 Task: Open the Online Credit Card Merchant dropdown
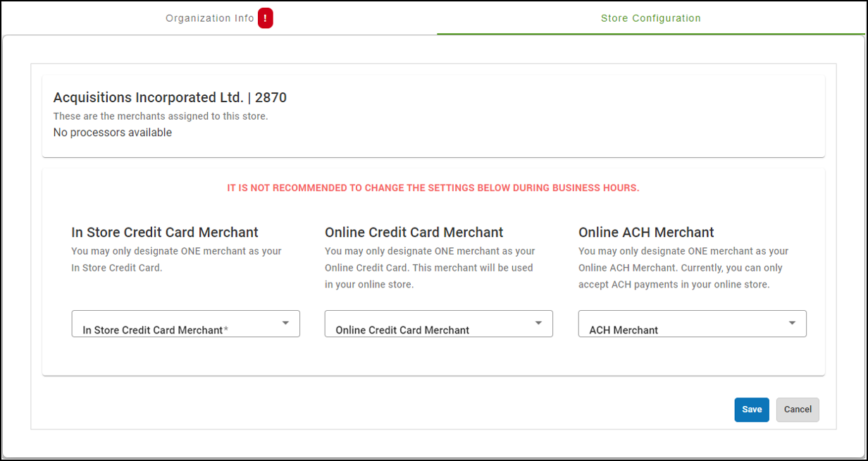click(430, 324)
